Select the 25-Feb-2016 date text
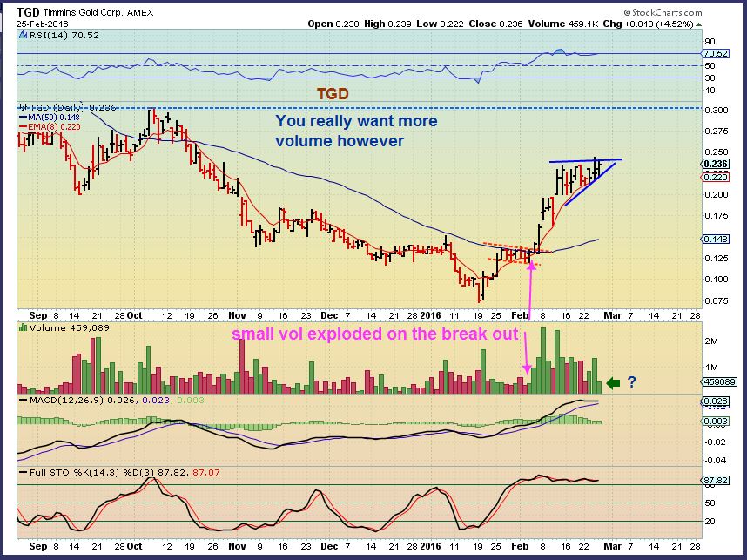 43,24
